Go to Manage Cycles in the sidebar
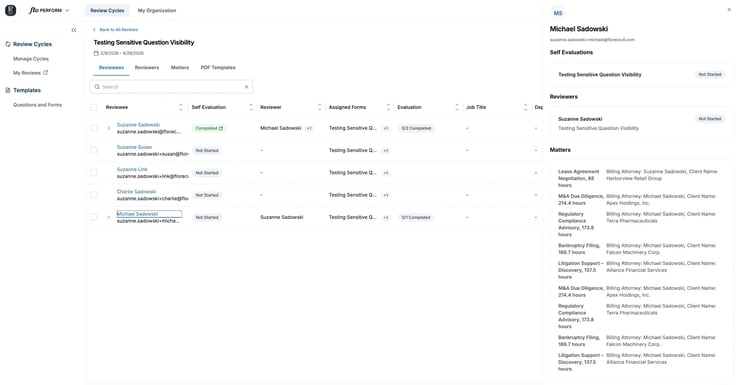 click(x=31, y=59)
